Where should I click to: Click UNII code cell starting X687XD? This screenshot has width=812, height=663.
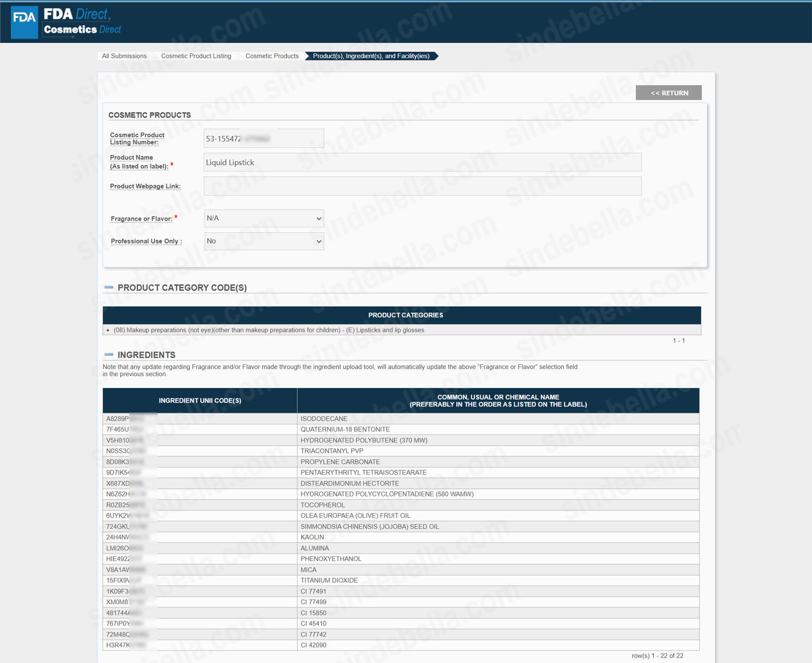(x=200, y=483)
